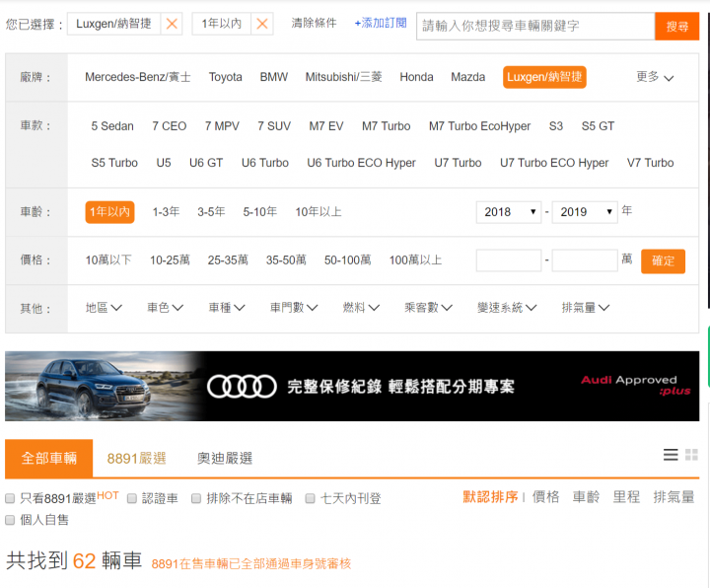Choose the 10萬以下 price range

tap(108, 260)
